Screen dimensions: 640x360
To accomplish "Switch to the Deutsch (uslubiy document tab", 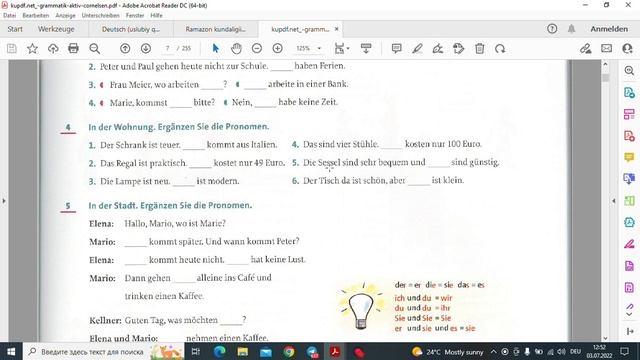I will pyautogui.click(x=131, y=29).
